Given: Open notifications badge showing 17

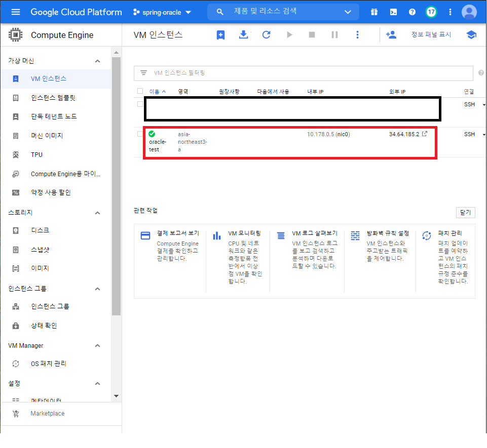Looking at the screenshot, I should click(x=431, y=12).
